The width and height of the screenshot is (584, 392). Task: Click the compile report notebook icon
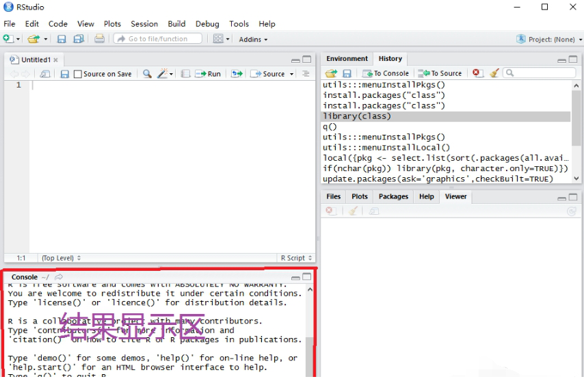pos(185,74)
